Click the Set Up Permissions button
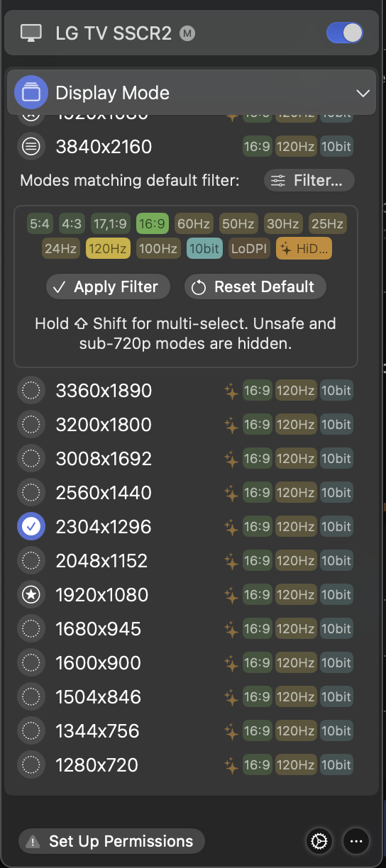This screenshot has height=868, width=386. click(x=111, y=842)
